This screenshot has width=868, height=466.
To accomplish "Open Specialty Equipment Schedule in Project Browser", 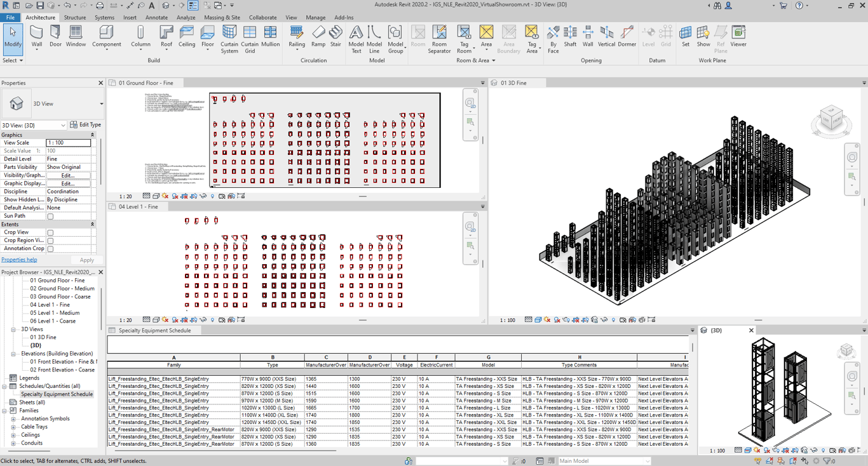I will (57, 394).
